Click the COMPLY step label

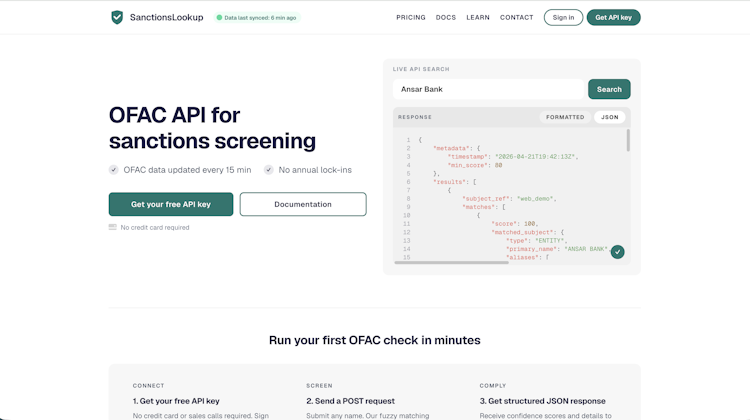[x=493, y=386]
